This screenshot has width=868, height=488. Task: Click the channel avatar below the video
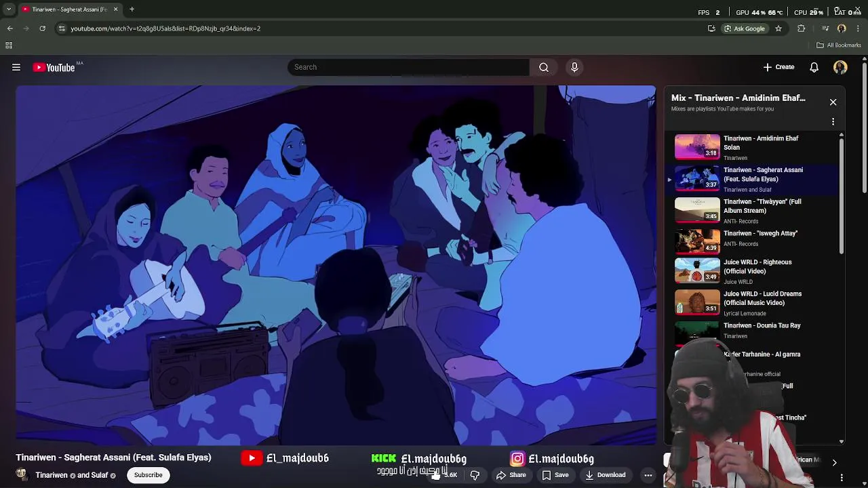tap(22, 474)
